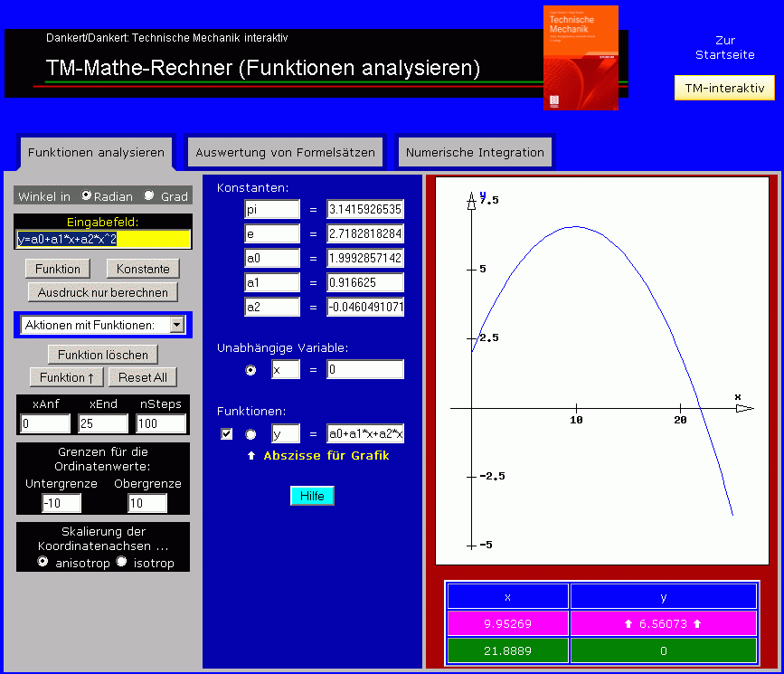Click the Technische Mechanik book cover image
Screen dimensions: 784x674
pyautogui.click(x=581, y=57)
